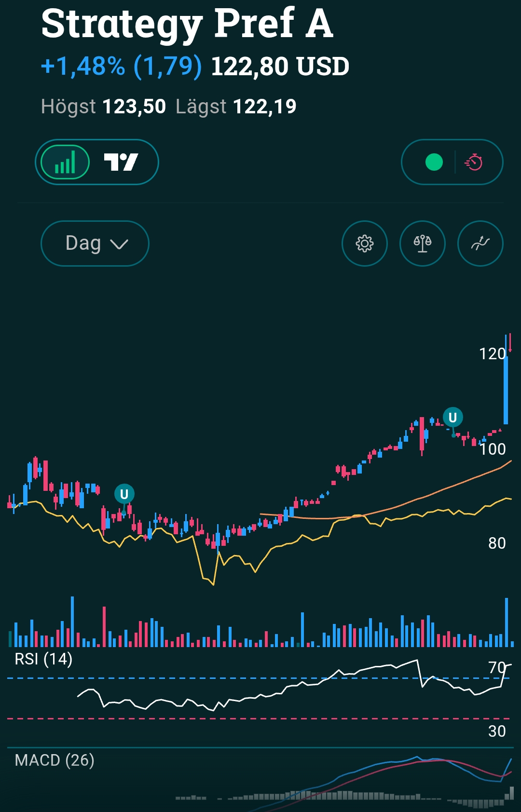
Task: Open the indicators line-chart icon
Action: pos(480,244)
